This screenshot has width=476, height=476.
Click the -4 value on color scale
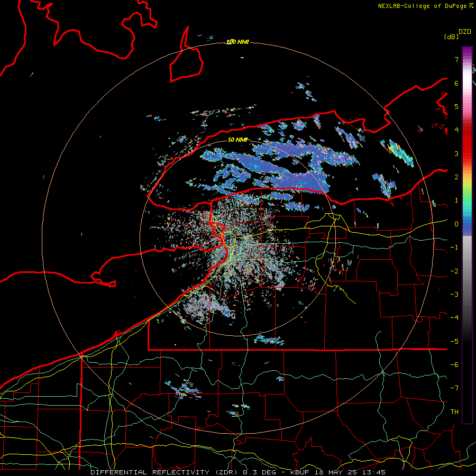[x=454, y=318]
